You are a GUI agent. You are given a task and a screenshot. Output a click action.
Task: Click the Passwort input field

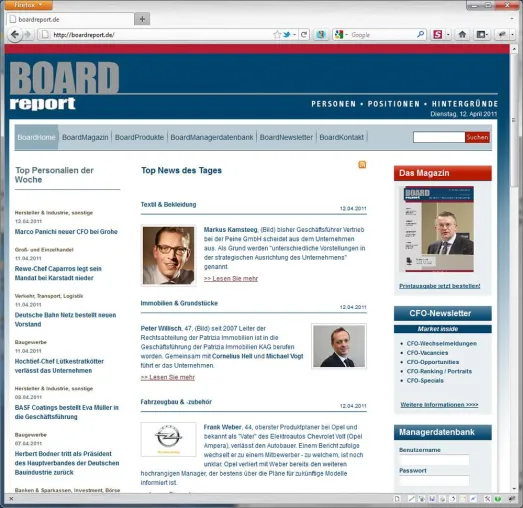[434, 480]
